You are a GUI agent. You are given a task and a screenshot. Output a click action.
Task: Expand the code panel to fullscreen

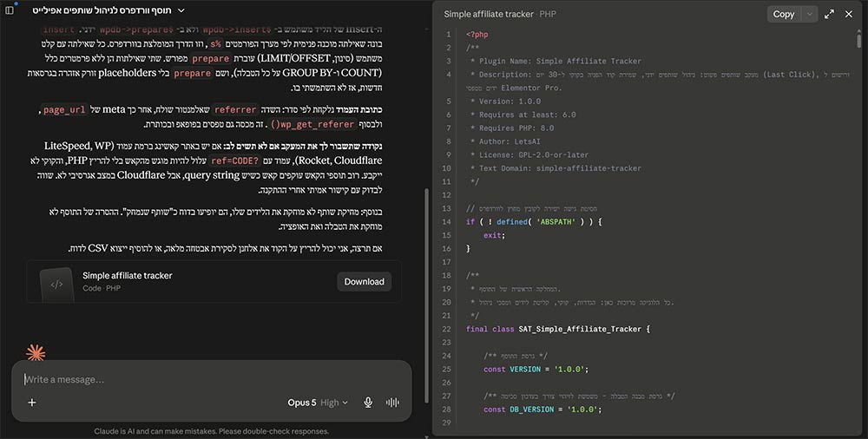(x=829, y=15)
